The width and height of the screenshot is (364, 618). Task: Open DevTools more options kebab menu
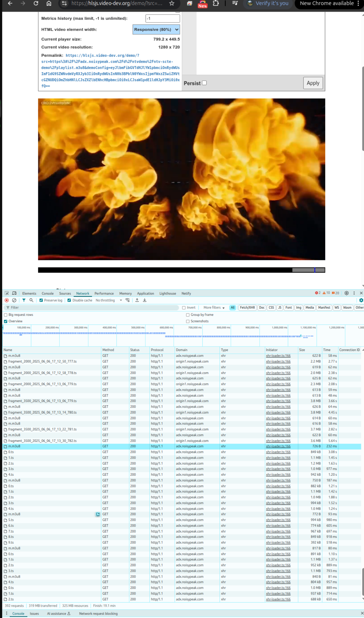click(x=354, y=293)
